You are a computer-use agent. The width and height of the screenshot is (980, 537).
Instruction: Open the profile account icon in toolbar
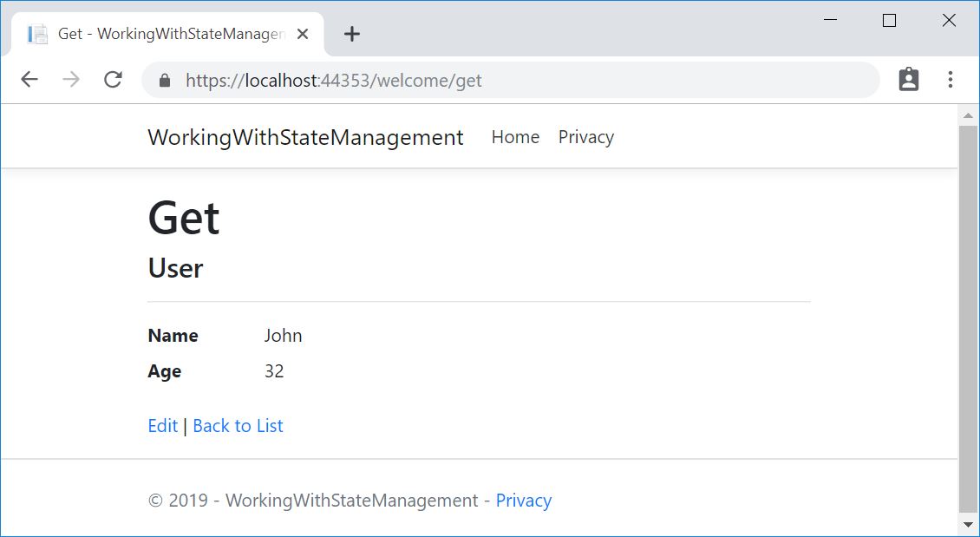[x=908, y=80]
